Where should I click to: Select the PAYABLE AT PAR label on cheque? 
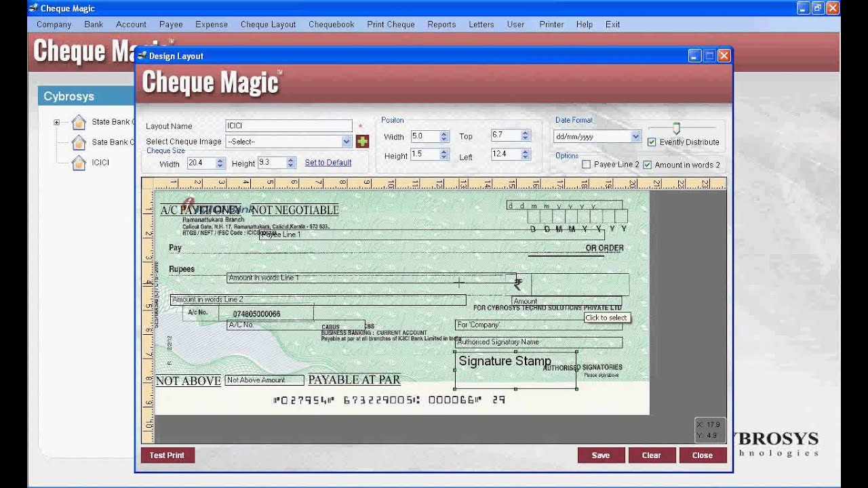(354, 380)
